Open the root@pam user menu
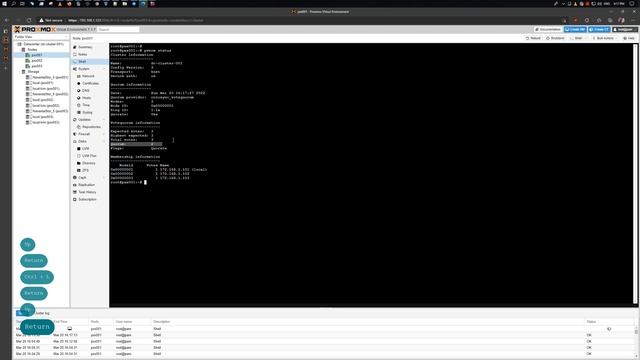640x360 pixels. click(x=624, y=30)
